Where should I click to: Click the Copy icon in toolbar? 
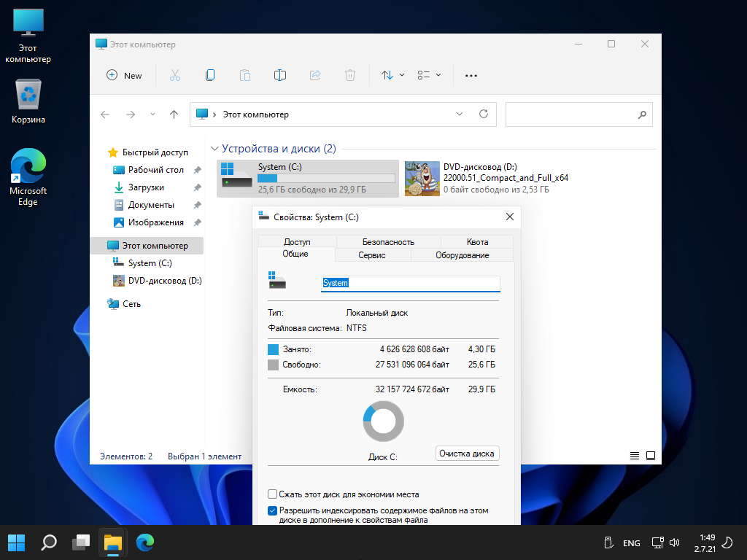(210, 75)
